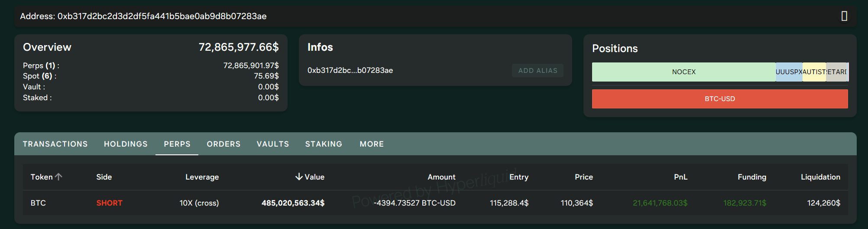This screenshot has height=229, width=868.
Task: Click the copy address icon in the header
Action: click(x=844, y=16)
